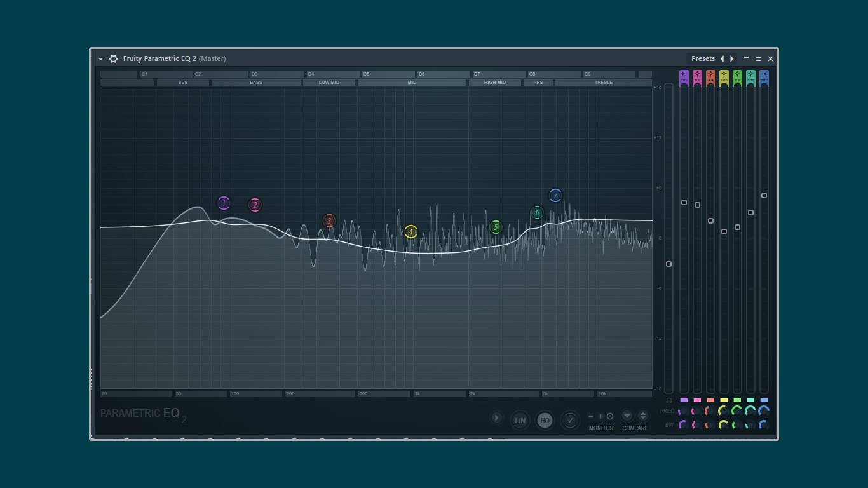The image size is (868, 488).
Task: Open the Presets menu
Action: (703, 58)
